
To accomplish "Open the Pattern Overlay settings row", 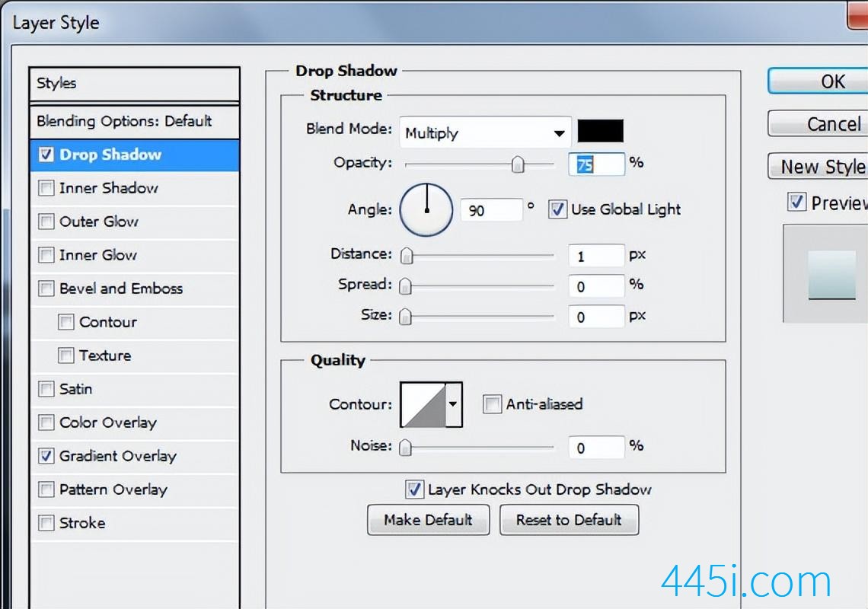I will [135, 489].
